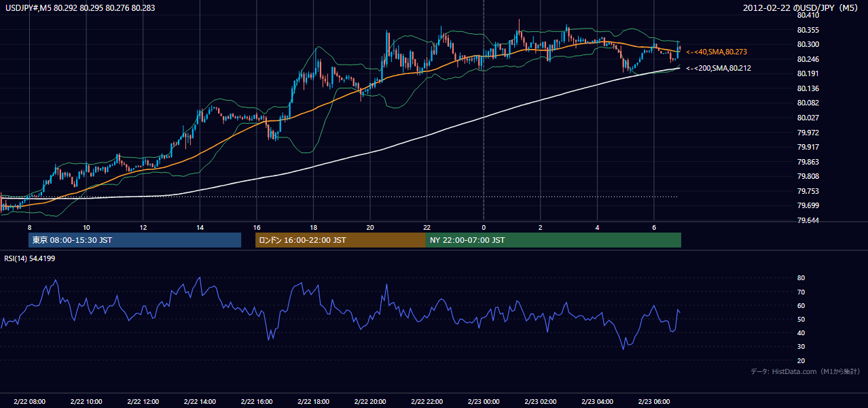Viewport: 868px width, 408px height.
Task: Click the 2/23 02:00 date label
Action: pyautogui.click(x=540, y=402)
